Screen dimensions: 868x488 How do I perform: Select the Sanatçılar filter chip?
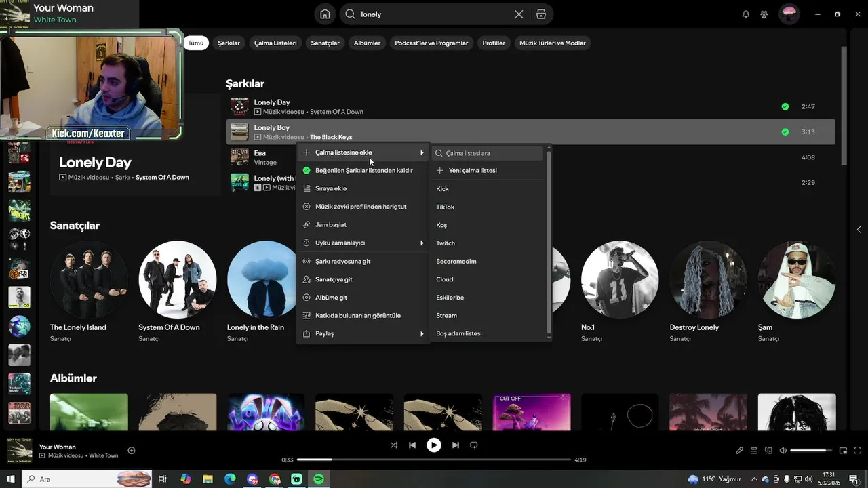tap(325, 43)
